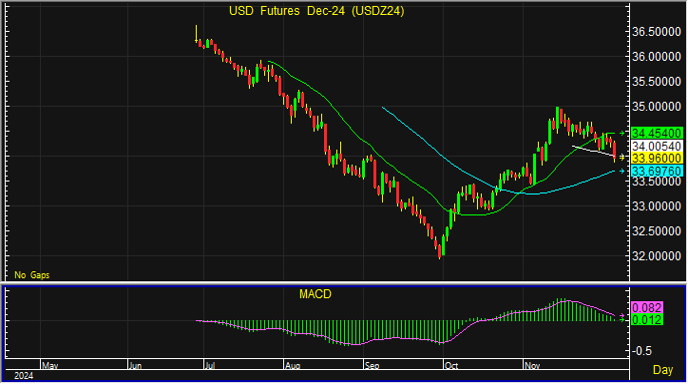Viewport: 688px width, 384px height.
Task: Open the Day timeframe selector
Action: 663,370
